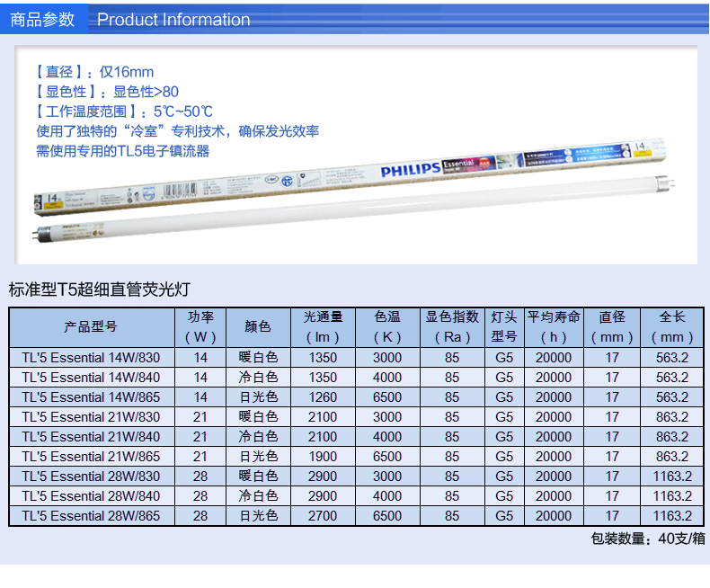Click the 全长 (mm) column header

pos(672,326)
